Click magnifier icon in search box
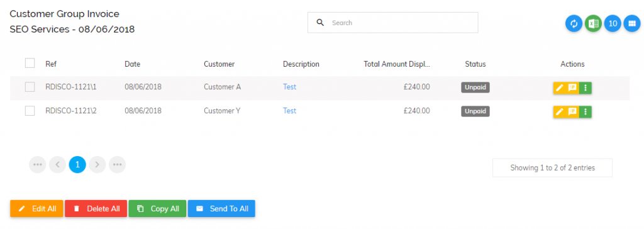Image resolution: width=644 pixels, height=229 pixels. (x=320, y=23)
